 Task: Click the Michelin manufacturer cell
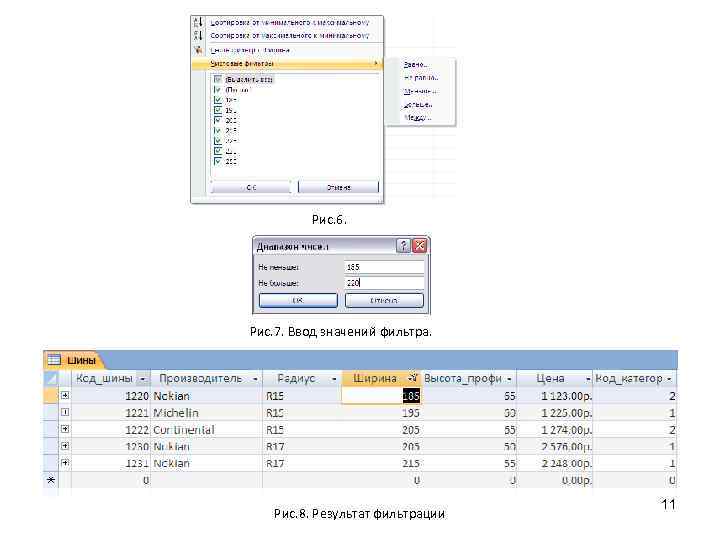[206, 413]
